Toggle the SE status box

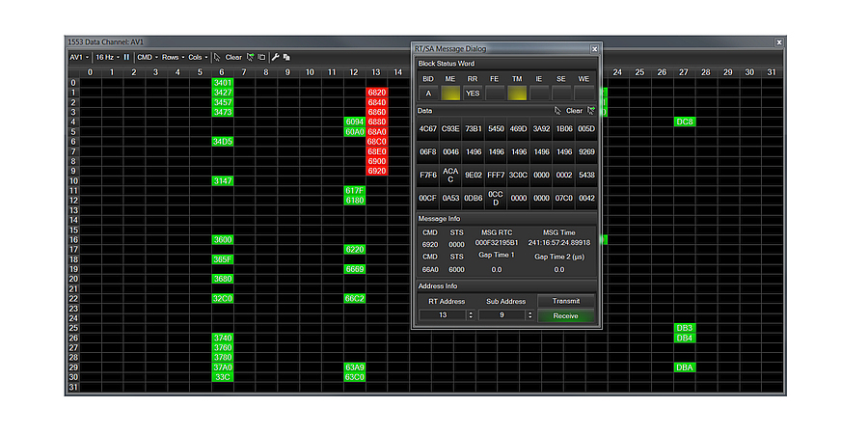561,93
